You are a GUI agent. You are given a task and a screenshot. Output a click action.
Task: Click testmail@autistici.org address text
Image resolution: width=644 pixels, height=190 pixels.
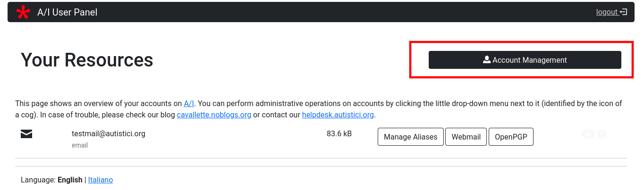[109, 133]
